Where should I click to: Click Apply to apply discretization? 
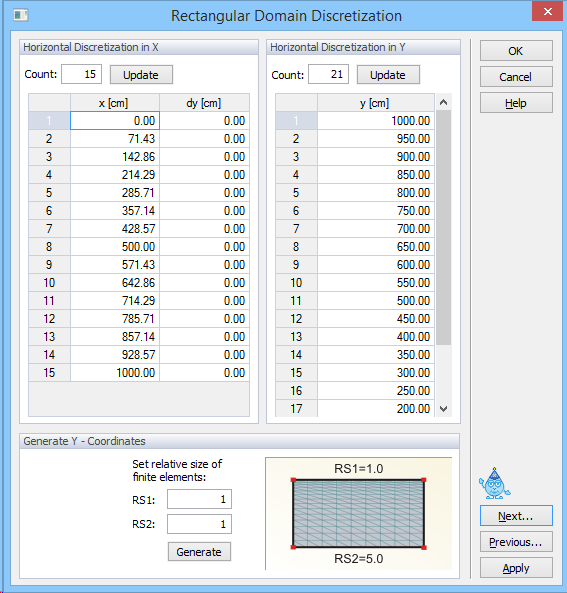pos(516,568)
